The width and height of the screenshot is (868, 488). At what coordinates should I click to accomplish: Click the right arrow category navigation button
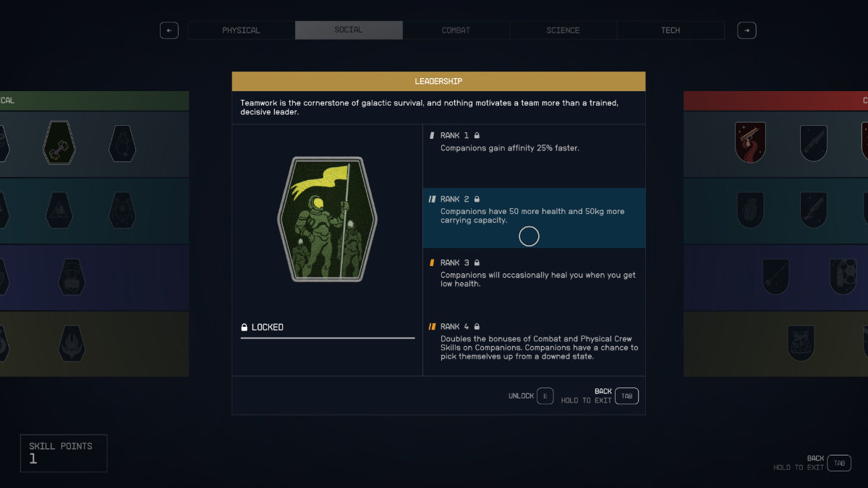[x=746, y=30]
